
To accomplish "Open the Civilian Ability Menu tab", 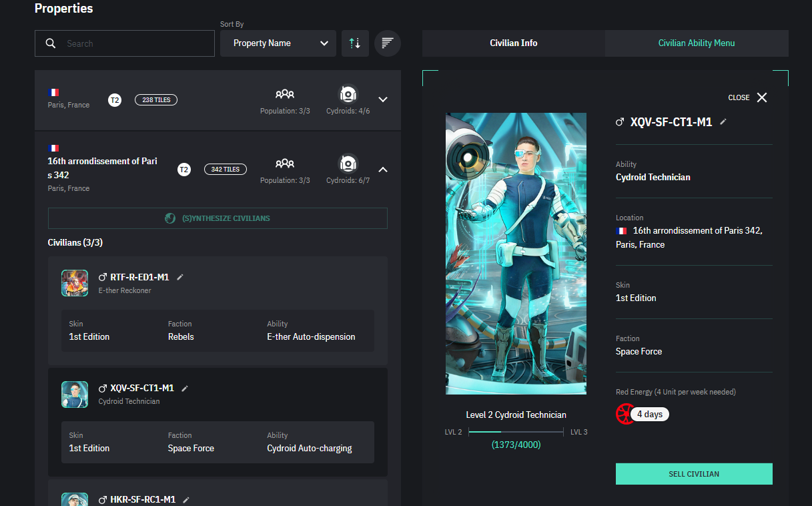I will pyautogui.click(x=696, y=43).
